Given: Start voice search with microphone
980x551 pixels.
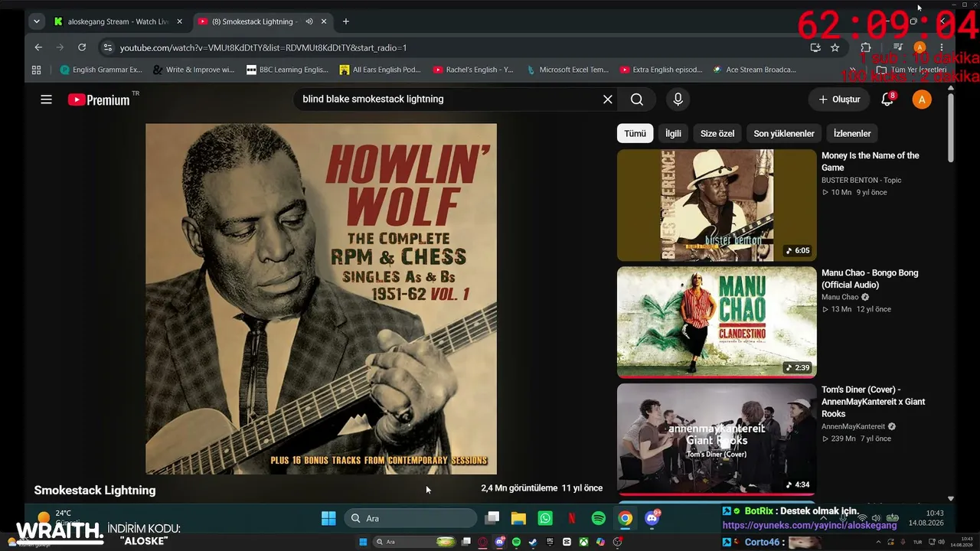Looking at the screenshot, I should [x=678, y=99].
